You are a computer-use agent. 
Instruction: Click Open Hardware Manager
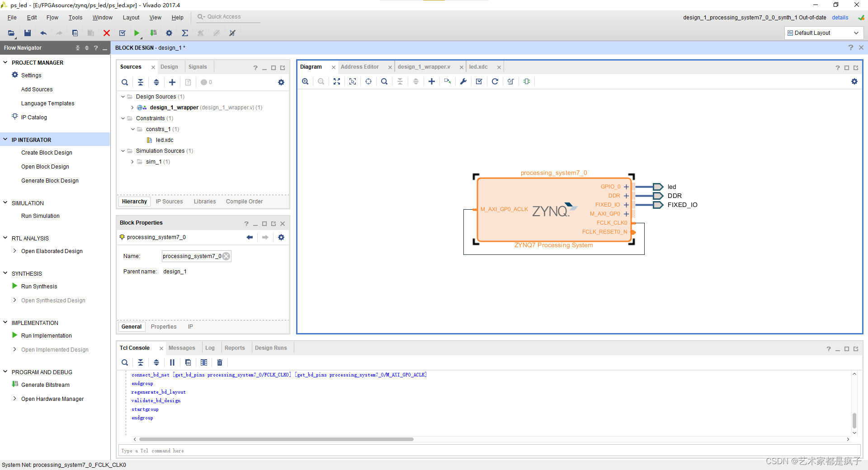pos(52,399)
